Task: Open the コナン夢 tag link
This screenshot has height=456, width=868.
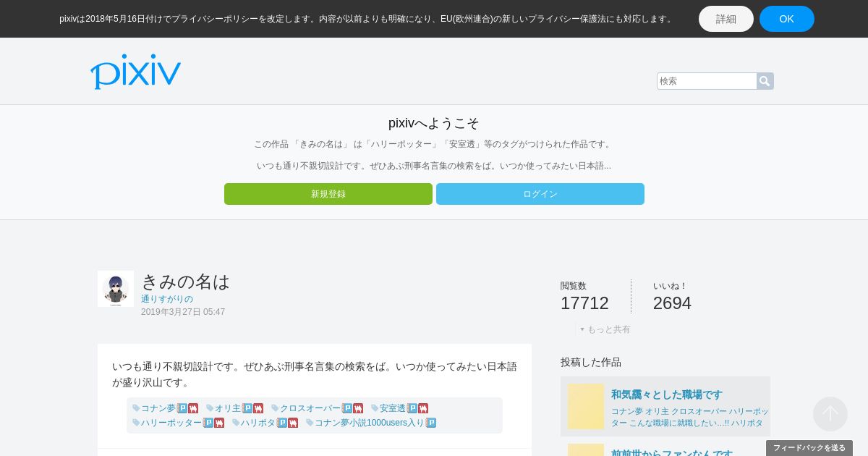Action: point(158,408)
